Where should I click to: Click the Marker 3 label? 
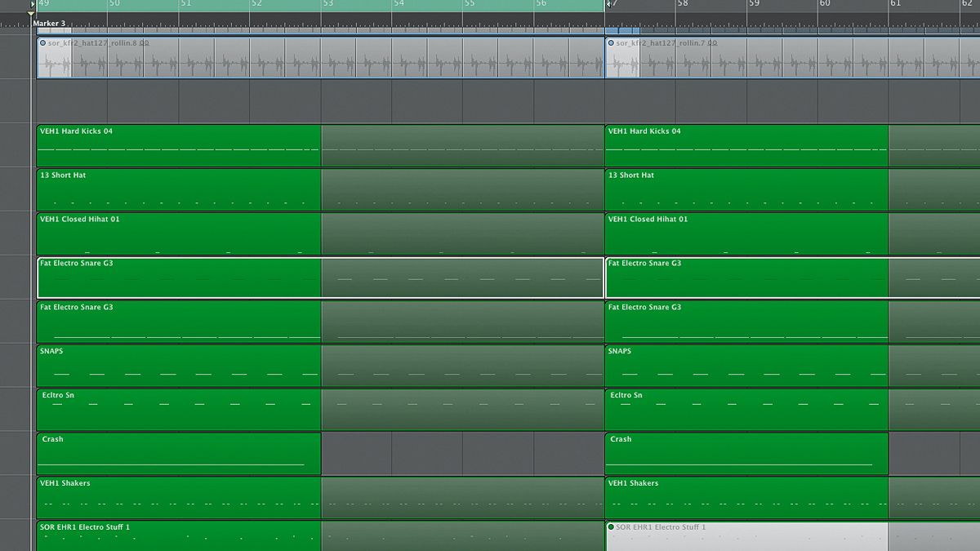tap(50, 24)
